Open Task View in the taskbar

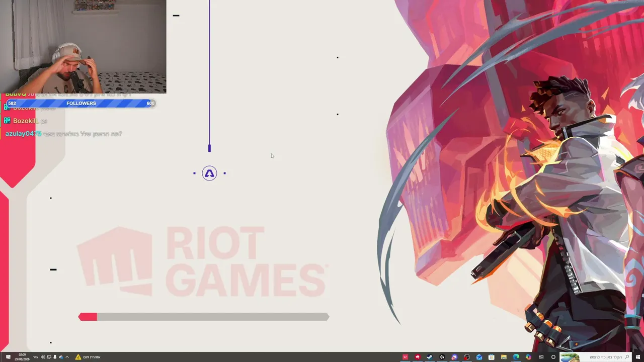[x=541, y=357]
